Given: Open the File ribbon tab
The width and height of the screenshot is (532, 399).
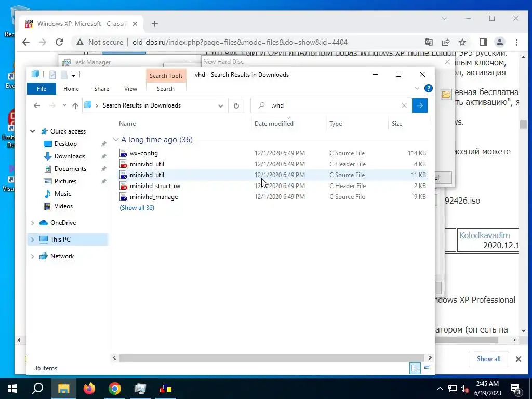Looking at the screenshot, I should (42, 89).
